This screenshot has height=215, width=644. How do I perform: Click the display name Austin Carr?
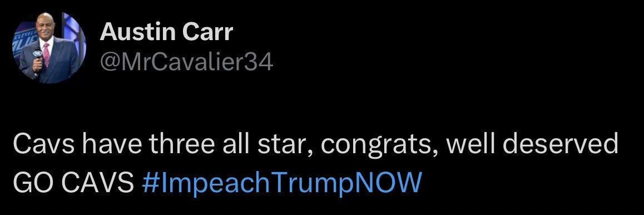click(x=167, y=32)
